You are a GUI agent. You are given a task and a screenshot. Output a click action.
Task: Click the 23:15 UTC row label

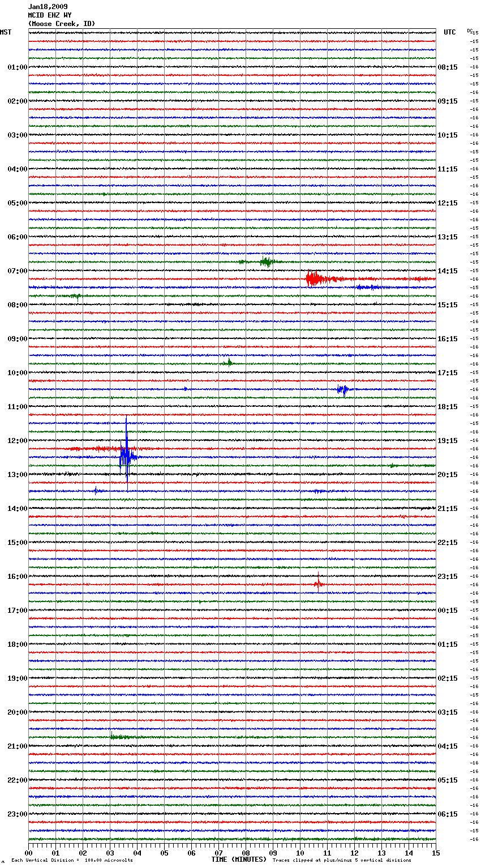(x=448, y=577)
